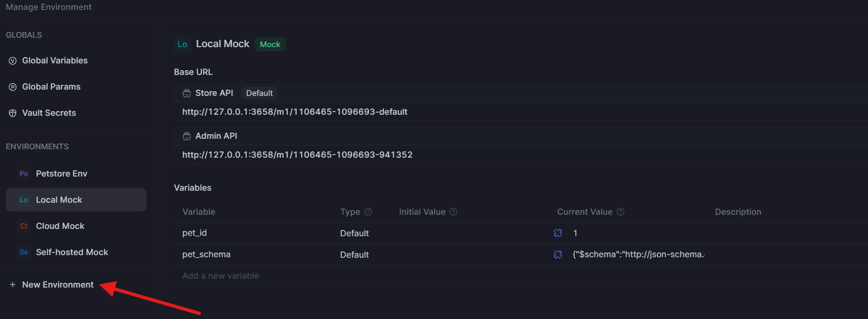This screenshot has height=319, width=868.
Task: Click the Se badge icon of Self-hosted Mock
Action: (24, 252)
